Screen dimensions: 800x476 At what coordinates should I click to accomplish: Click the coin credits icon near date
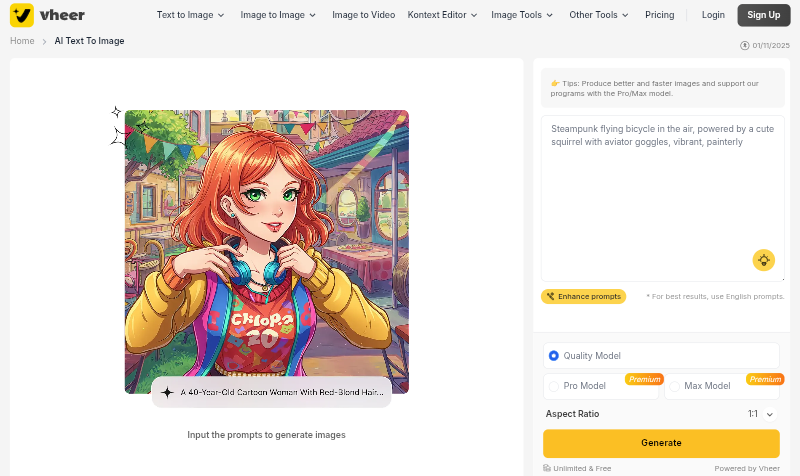pyautogui.click(x=744, y=45)
